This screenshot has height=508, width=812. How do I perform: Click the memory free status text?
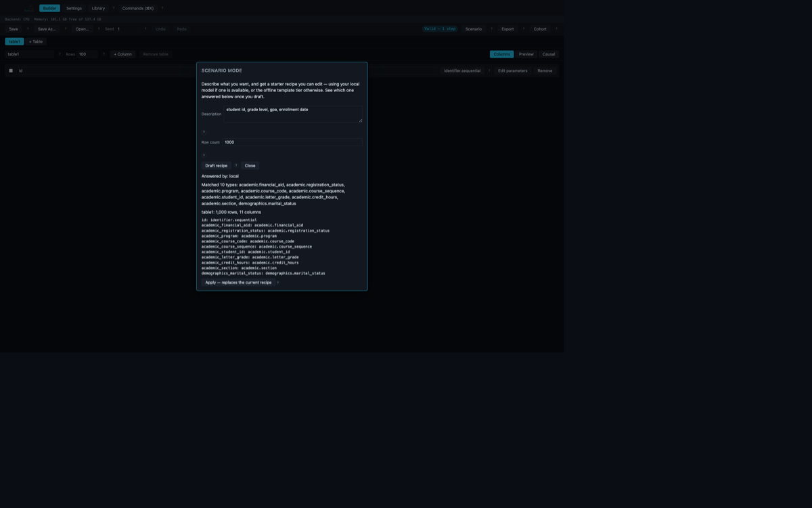coord(68,19)
